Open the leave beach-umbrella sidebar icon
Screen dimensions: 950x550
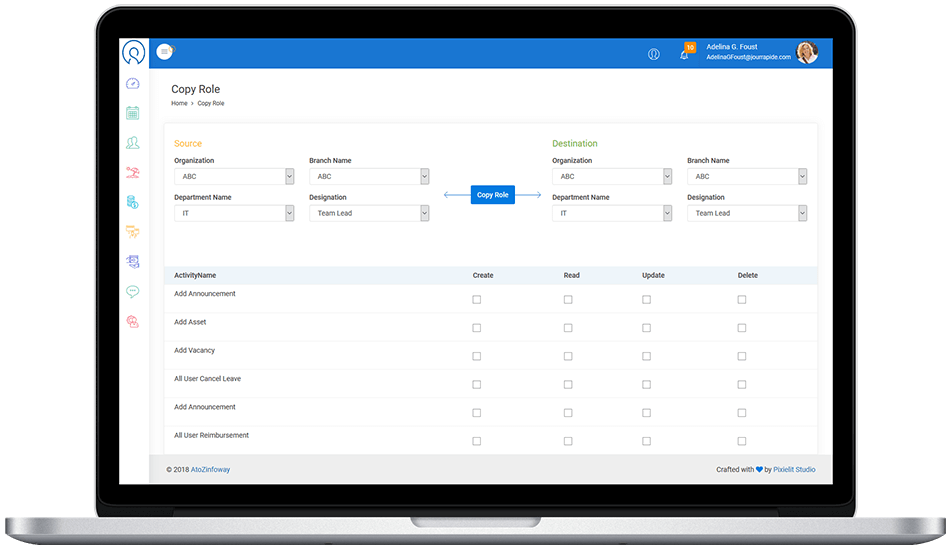coord(133,173)
